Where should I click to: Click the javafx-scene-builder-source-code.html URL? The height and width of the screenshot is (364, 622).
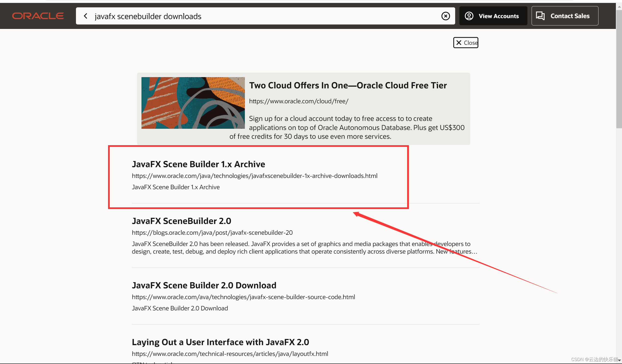243,297
